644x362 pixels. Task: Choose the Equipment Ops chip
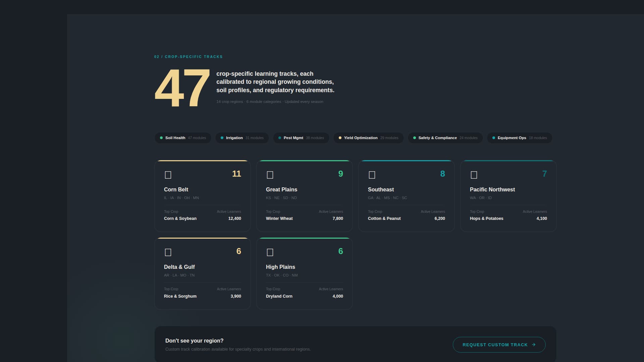[520, 138]
